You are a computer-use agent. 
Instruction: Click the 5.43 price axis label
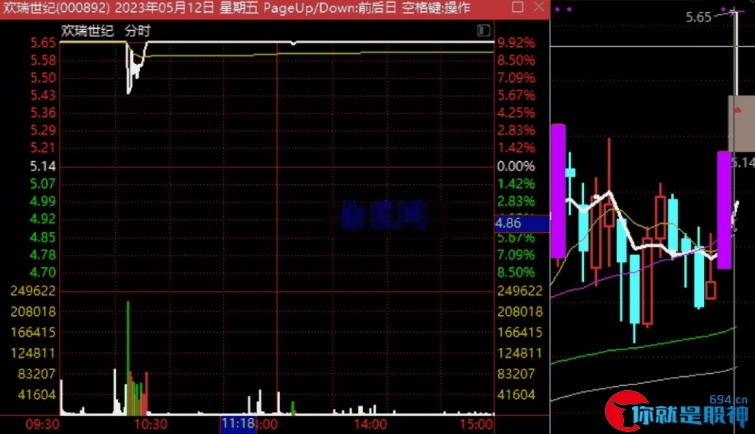point(43,95)
